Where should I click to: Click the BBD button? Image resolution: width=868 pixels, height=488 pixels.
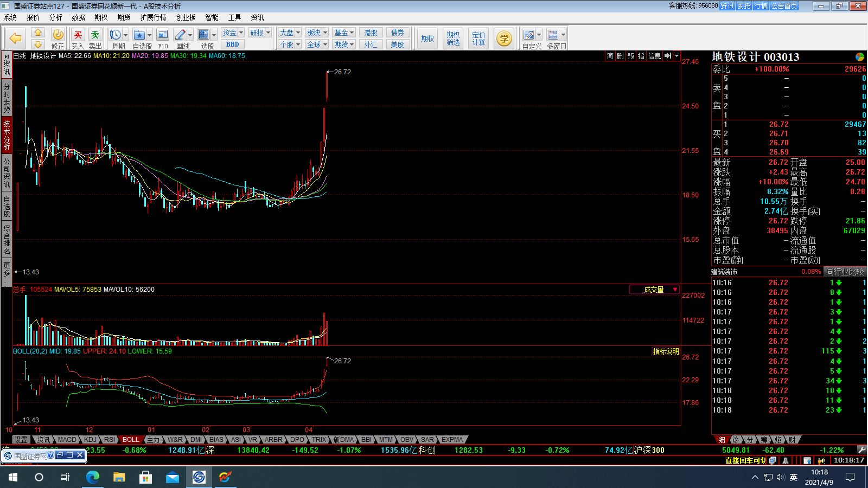[233, 44]
